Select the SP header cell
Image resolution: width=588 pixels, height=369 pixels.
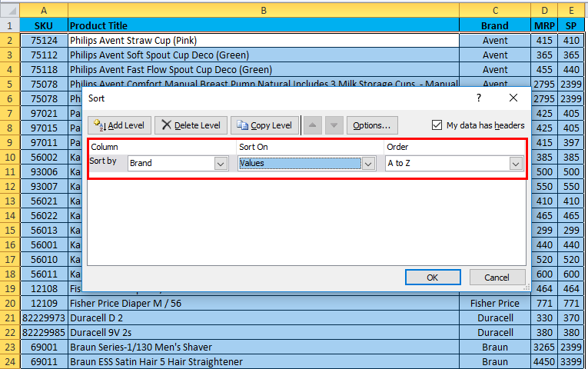tap(571, 25)
